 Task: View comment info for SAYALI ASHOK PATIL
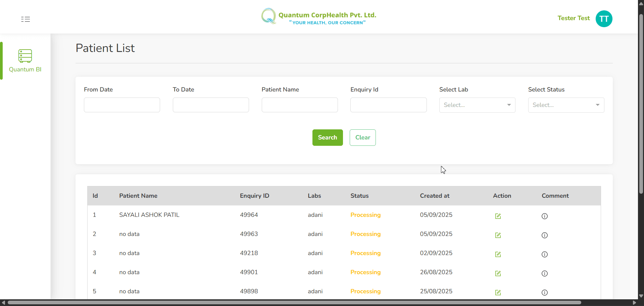click(x=544, y=216)
